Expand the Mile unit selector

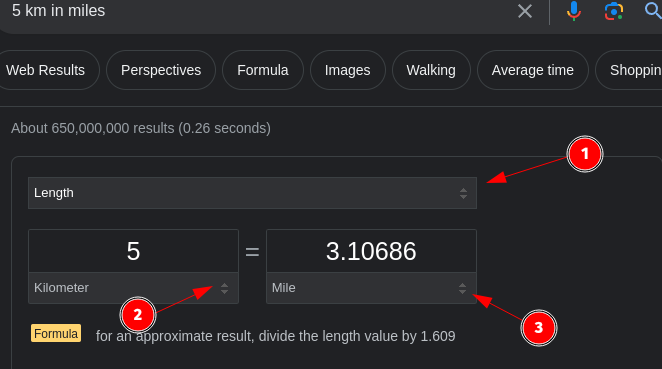[x=371, y=288]
